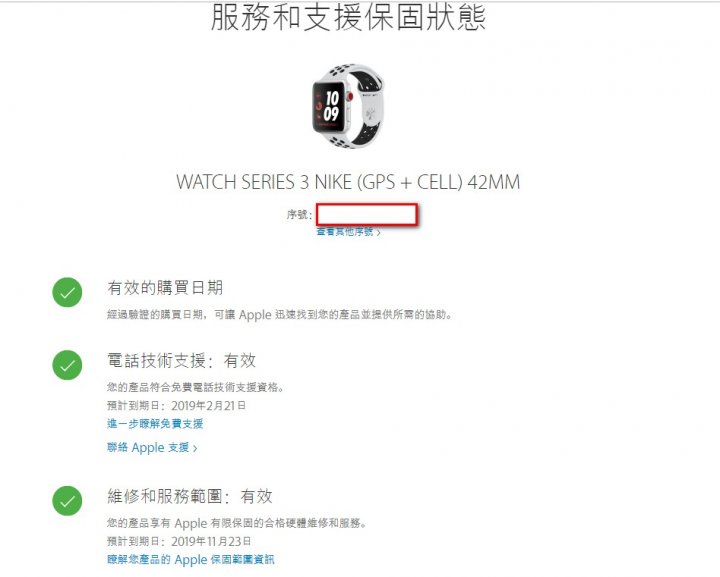Click the green checkmark beside 有效的購買日期
720x577 pixels.
pyautogui.click(x=67, y=292)
